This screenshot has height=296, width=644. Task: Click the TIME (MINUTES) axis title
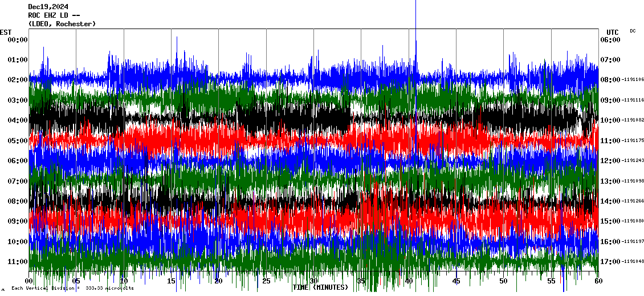(x=320, y=287)
